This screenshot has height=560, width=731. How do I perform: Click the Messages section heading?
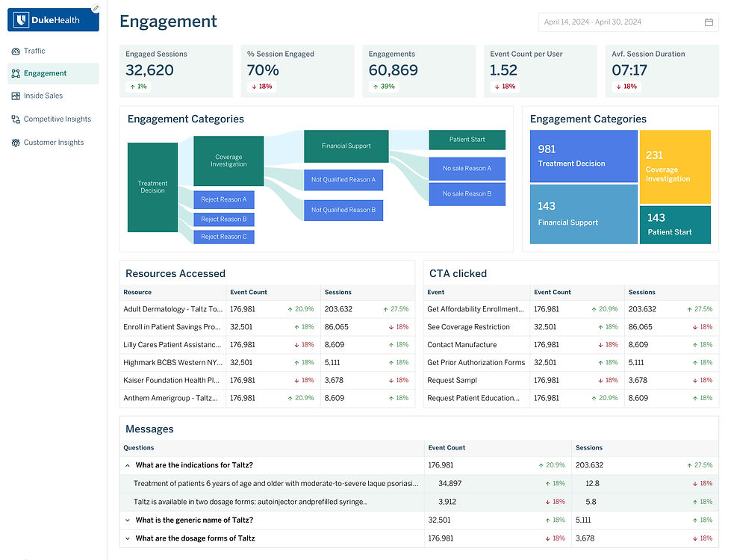(x=149, y=429)
